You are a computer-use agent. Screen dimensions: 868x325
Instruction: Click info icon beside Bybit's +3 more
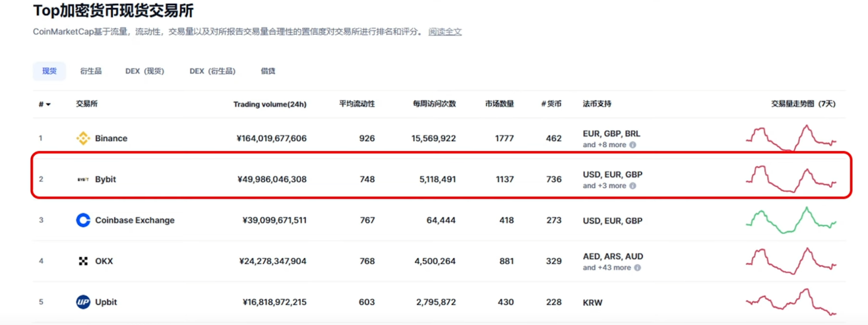(x=633, y=186)
